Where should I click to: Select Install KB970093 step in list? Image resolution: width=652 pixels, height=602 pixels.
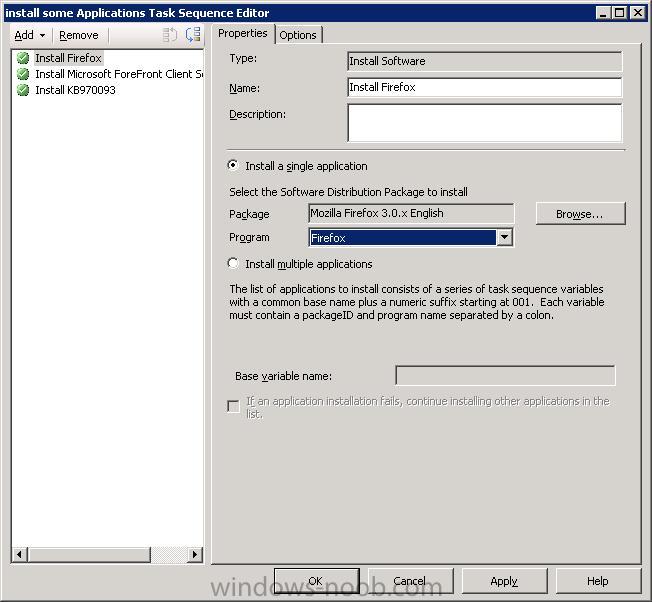(x=75, y=90)
